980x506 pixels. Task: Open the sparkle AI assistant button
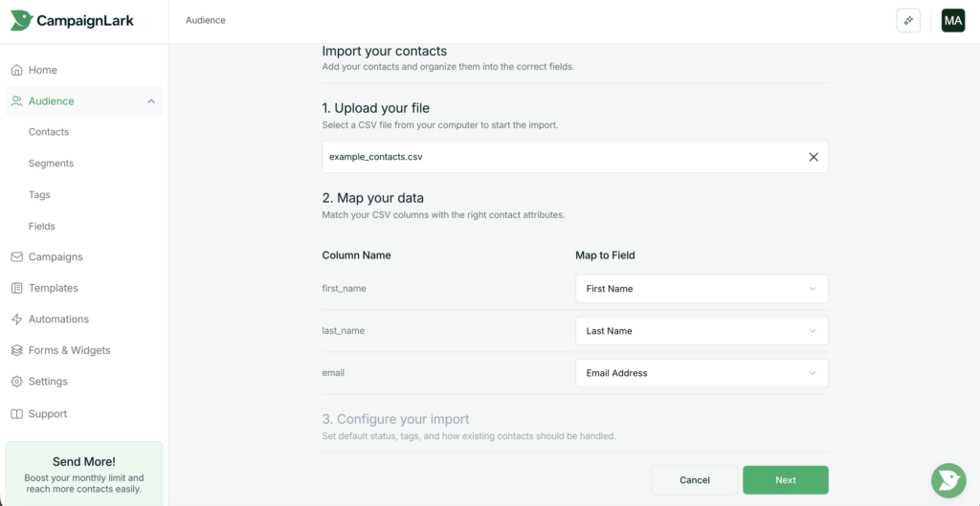(908, 20)
